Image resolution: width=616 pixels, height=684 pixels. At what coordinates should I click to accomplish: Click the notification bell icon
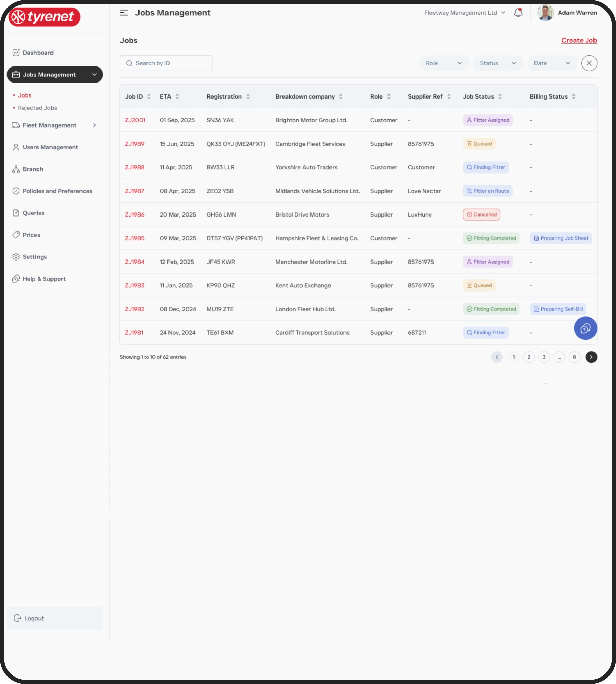[518, 13]
